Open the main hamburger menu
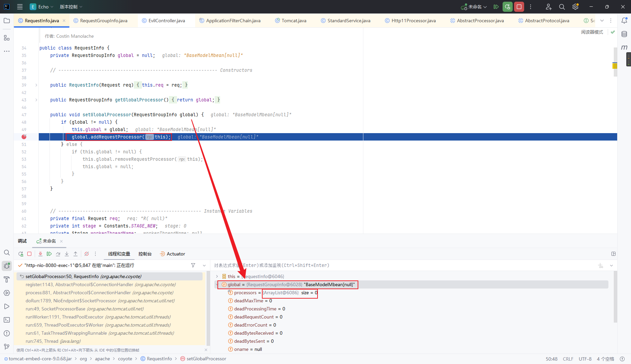This screenshot has height=364, width=631. pos(20,7)
